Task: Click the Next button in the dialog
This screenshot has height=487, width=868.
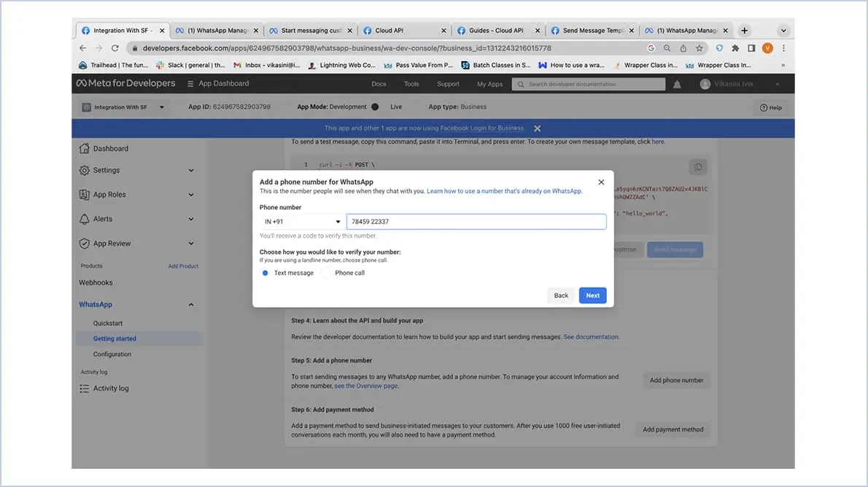Action: pyautogui.click(x=592, y=295)
